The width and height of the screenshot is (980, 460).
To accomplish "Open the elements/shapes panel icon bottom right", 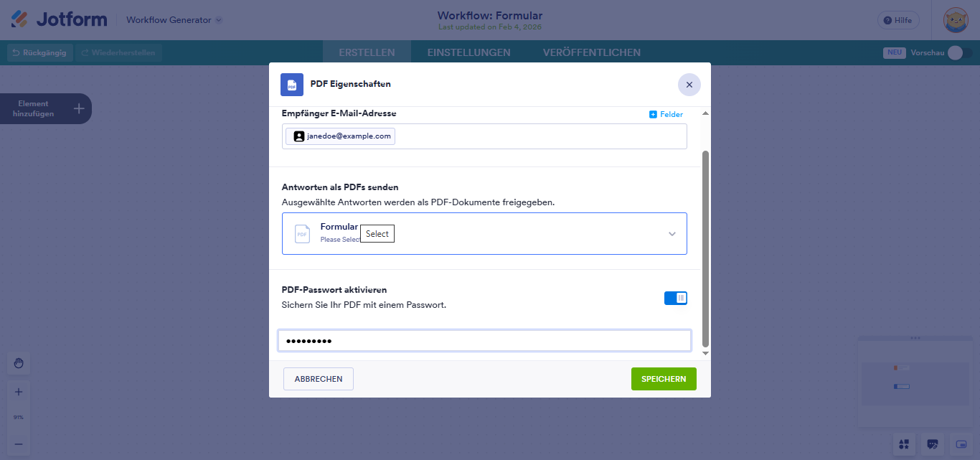I will tap(903, 445).
